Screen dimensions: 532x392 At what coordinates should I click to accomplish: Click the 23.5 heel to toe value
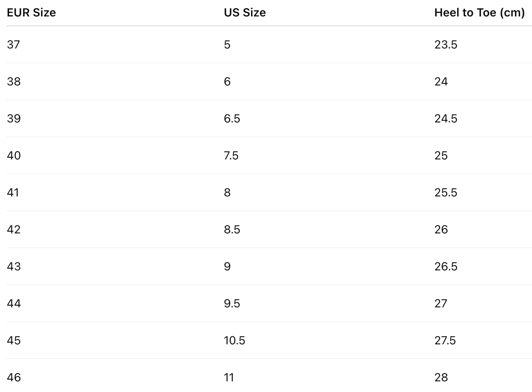446,44
